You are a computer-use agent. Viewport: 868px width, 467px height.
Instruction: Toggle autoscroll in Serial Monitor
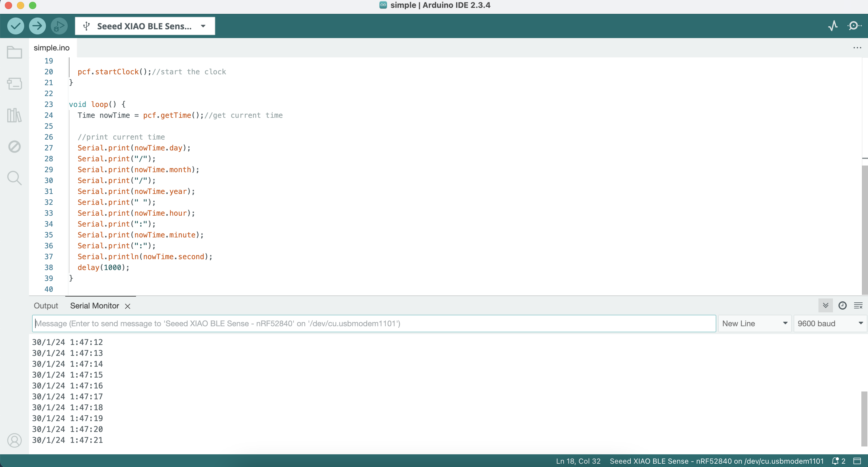825,305
